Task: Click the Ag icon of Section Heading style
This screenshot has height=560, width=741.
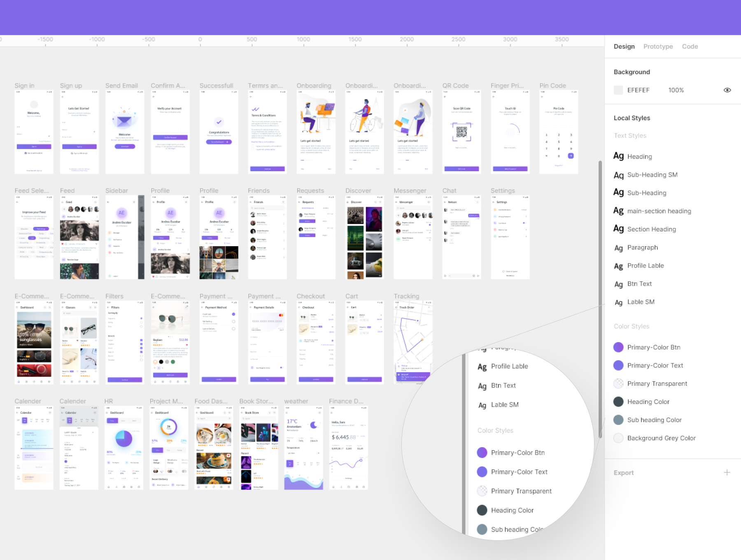Action: [618, 229]
